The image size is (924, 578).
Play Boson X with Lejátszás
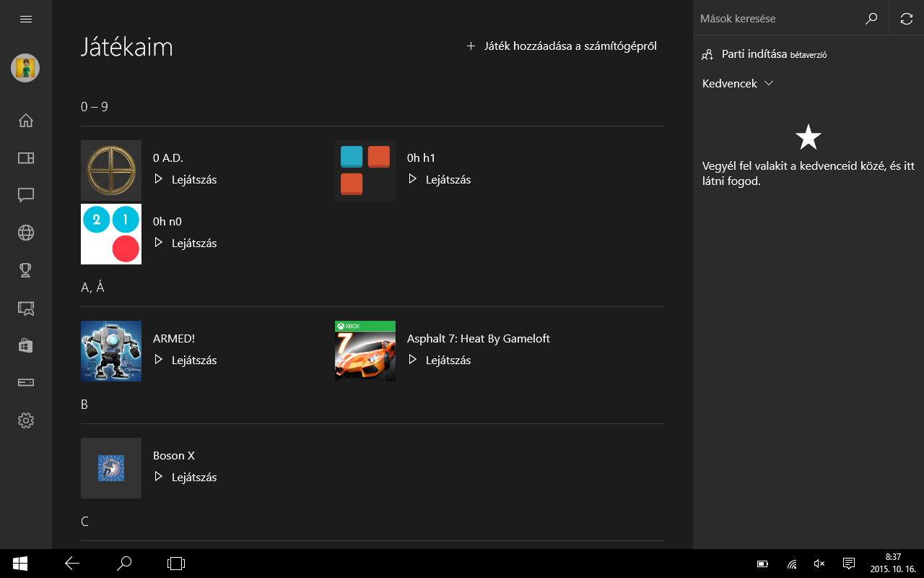[186, 477]
